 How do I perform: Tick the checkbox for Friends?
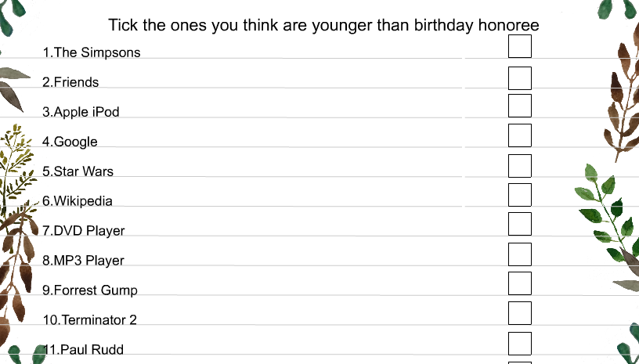coord(520,78)
